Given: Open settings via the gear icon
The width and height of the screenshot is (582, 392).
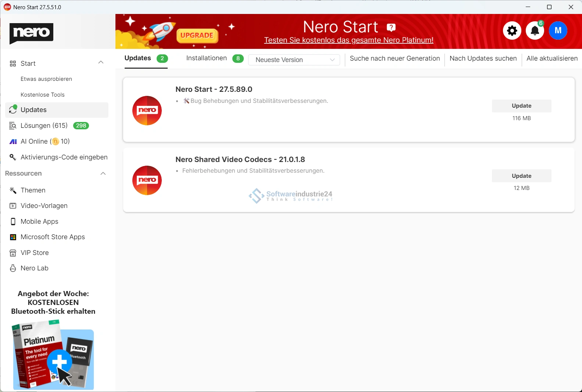Looking at the screenshot, I should (x=512, y=30).
